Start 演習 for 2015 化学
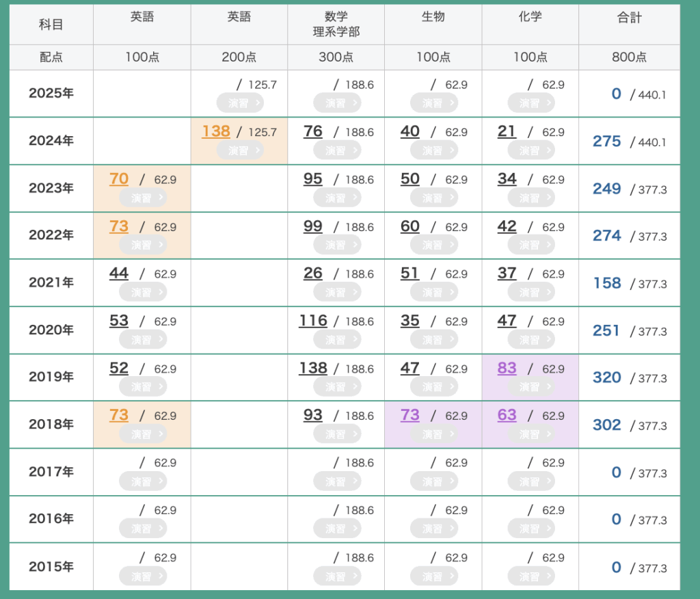 tap(530, 576)
